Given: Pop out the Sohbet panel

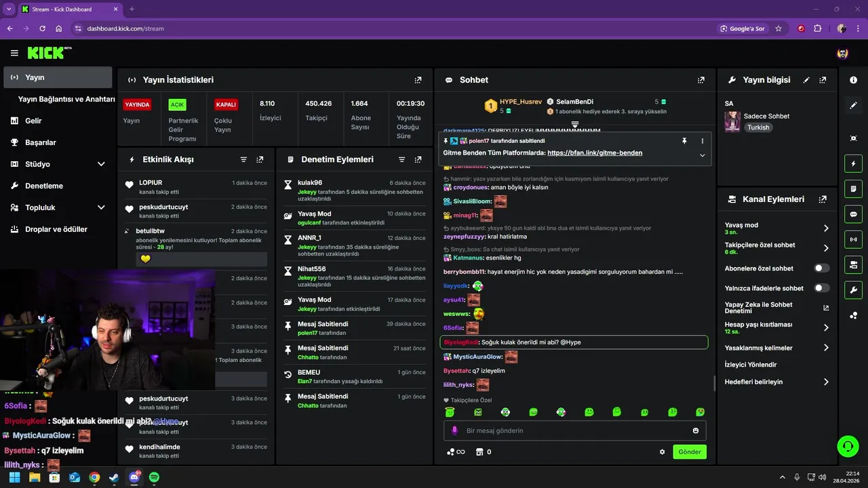Looking at the screenshot, I should coord(701,80).
